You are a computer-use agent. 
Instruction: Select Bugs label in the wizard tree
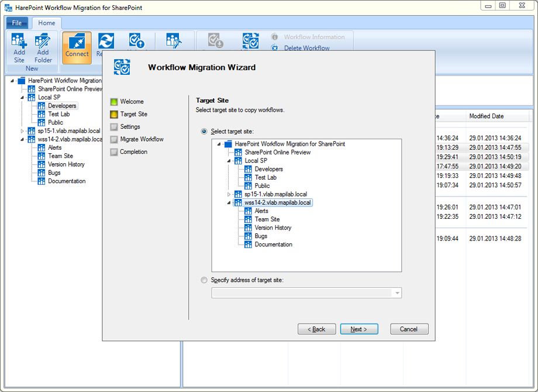[261, 236]
